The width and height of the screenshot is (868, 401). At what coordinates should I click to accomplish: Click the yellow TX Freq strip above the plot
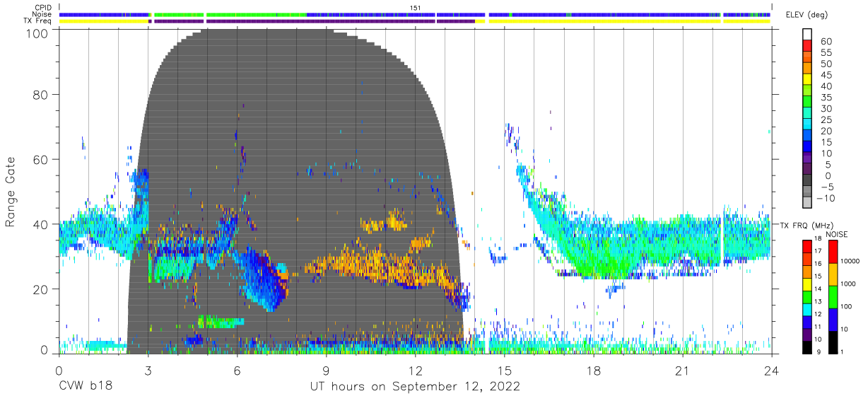(x=415, y=21)
